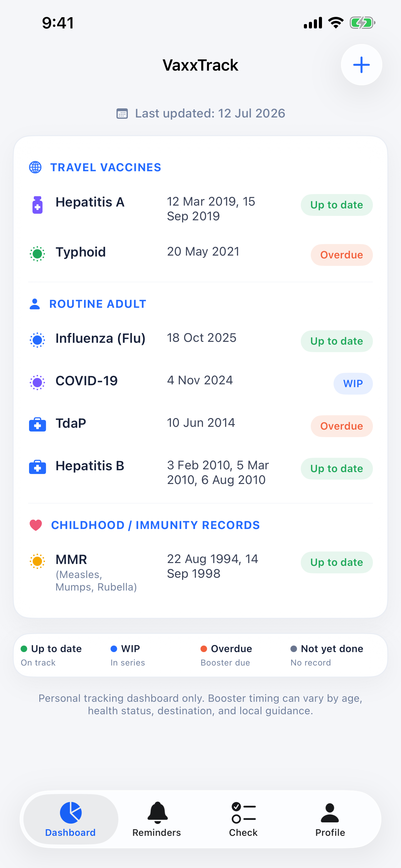Click the battery icon in status bar
The image size is (401, 868).
[x=362, y=23]
